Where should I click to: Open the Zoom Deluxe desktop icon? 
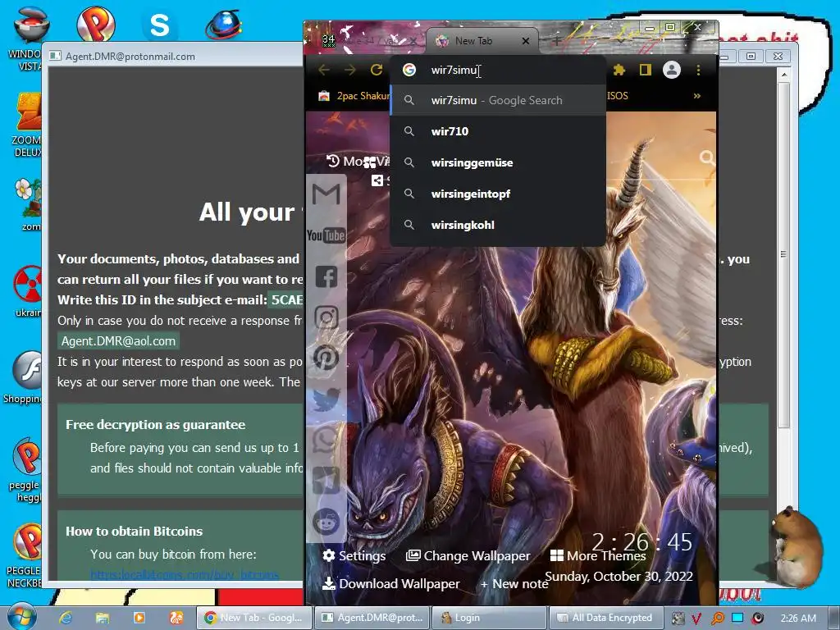point(28,125)
